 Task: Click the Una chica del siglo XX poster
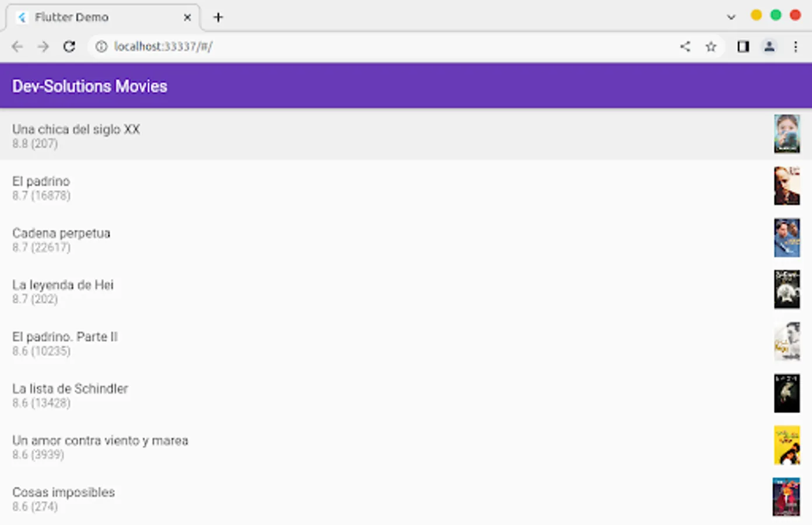click(x=787, y=134)
